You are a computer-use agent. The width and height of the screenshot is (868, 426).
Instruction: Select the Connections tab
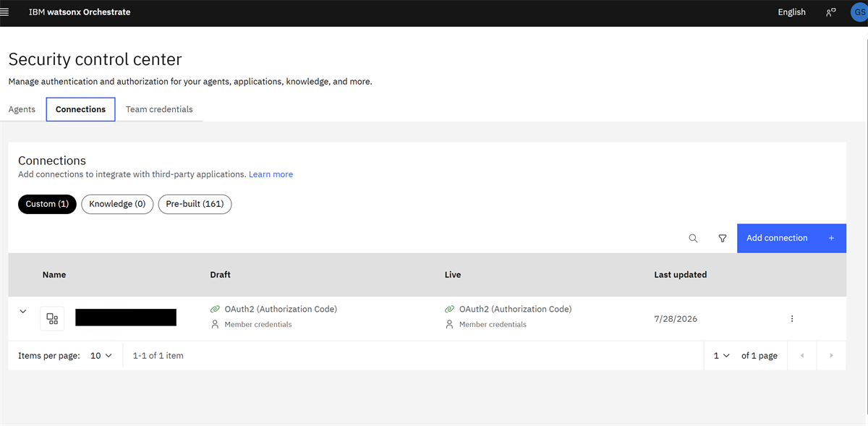tap(80, 109)
